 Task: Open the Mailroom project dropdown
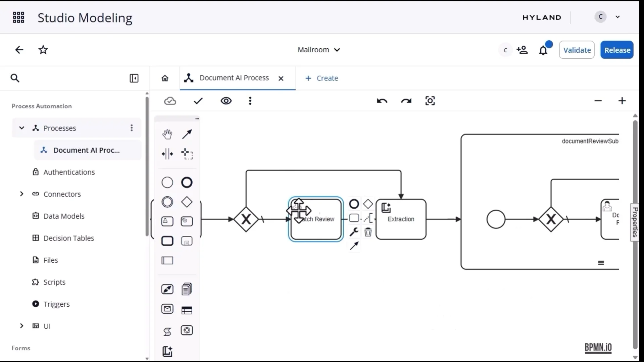319,50
